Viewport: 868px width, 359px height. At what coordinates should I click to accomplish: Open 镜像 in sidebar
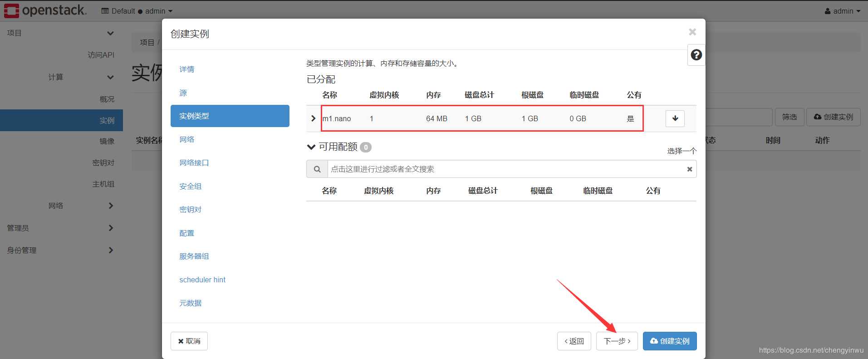click(107, 141)
